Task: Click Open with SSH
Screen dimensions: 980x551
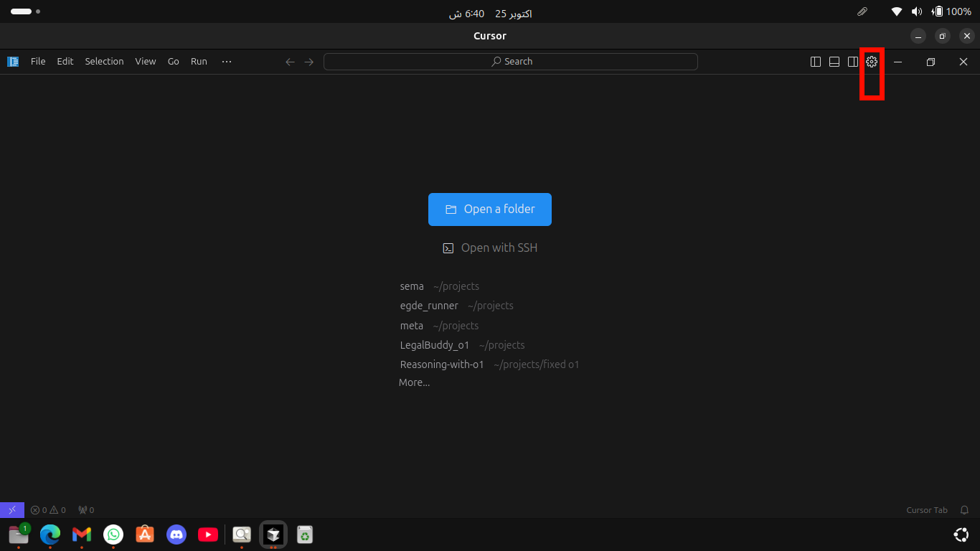Action: [x=490, y=248]
